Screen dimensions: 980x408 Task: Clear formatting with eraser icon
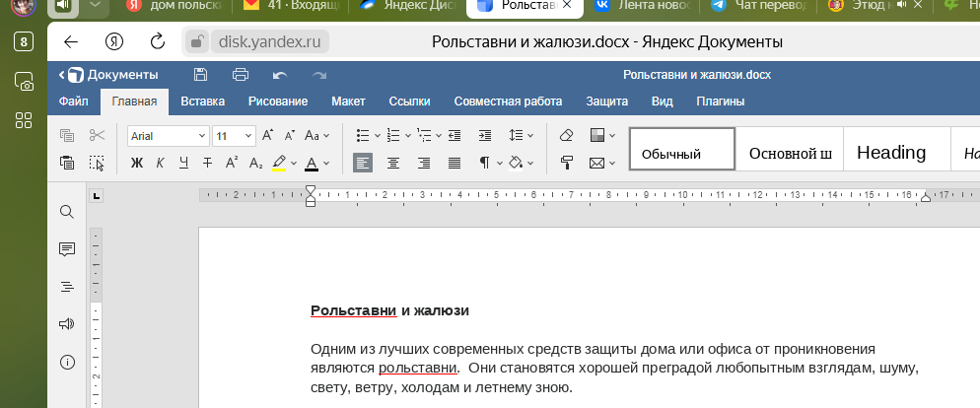point(566,136)
